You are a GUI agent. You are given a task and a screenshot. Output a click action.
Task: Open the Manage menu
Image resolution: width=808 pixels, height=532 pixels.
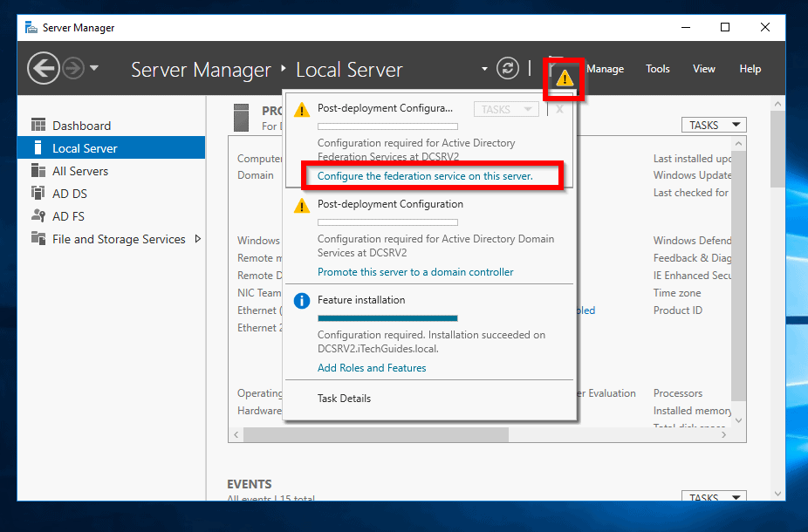click(606, 69)
